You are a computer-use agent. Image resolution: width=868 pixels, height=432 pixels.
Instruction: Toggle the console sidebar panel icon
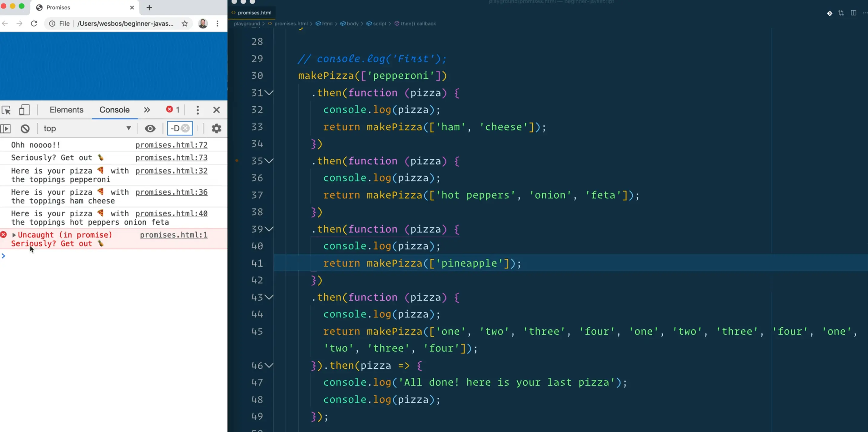click(x=6, y=128)
